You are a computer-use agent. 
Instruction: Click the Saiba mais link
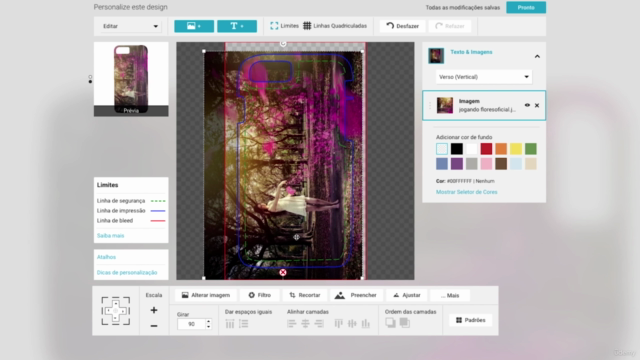tap(110, 236)
